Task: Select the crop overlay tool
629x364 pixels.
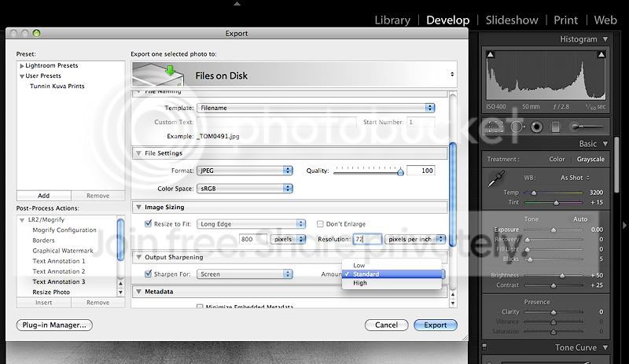Action: click(495, 126)
